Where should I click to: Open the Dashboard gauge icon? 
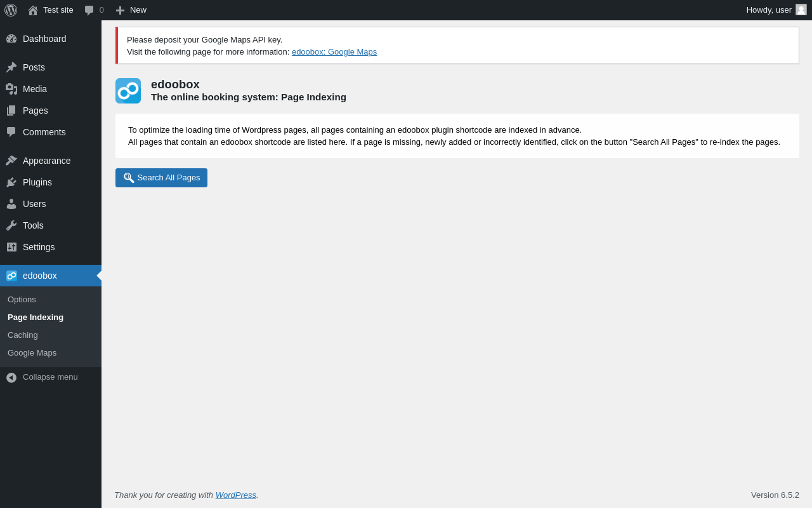11,39
